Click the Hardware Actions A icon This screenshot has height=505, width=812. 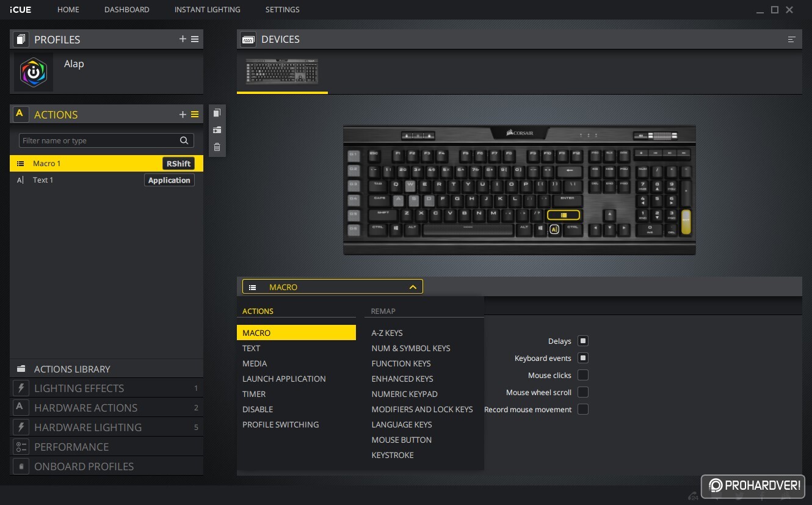pyautogui.click(x=21, y=408)
